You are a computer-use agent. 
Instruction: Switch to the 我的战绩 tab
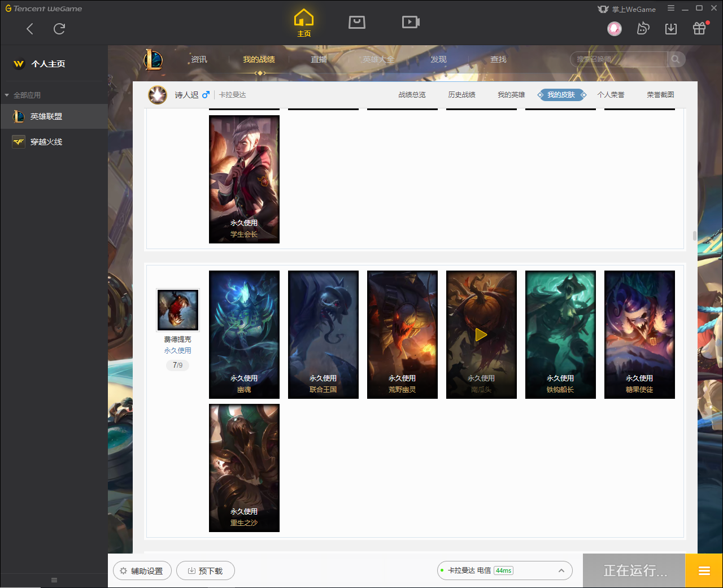pyautogui.click(x=259, y=59)
